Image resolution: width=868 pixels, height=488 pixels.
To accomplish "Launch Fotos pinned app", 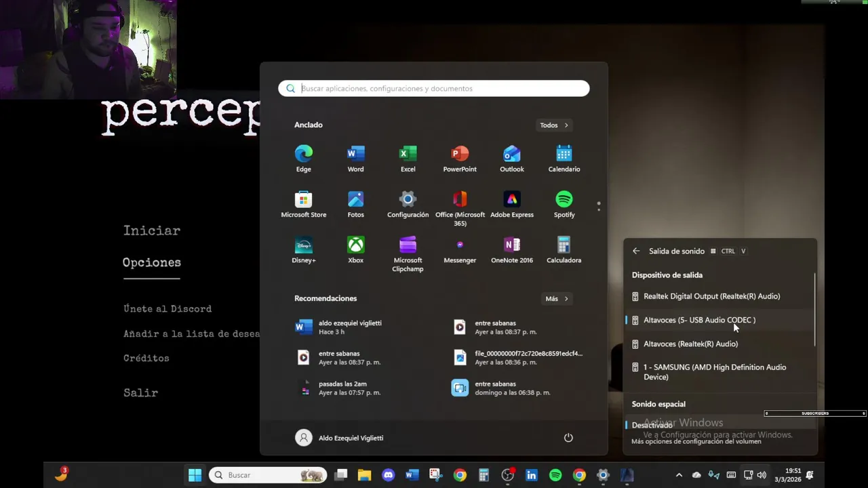I will (355, 204).
